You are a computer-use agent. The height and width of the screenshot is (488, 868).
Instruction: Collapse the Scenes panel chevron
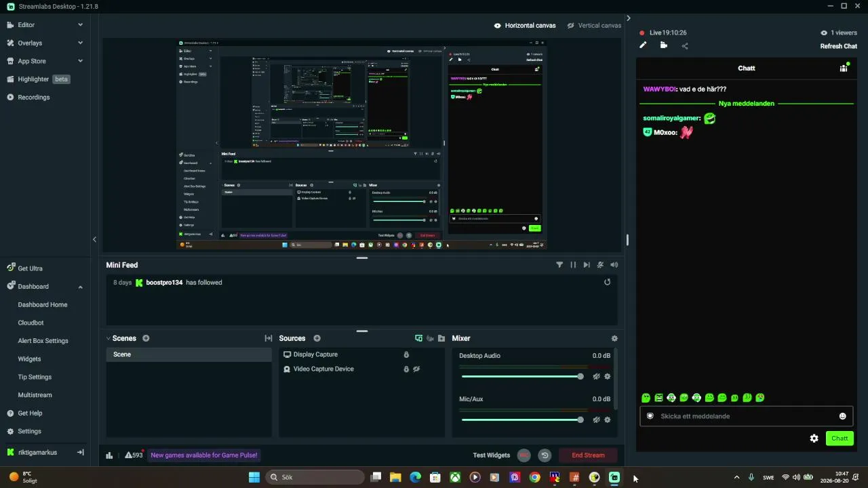point(108,338)
